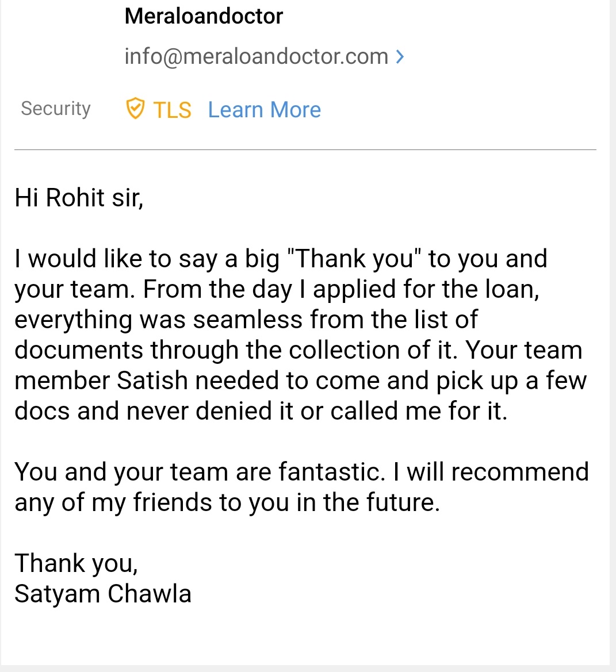Image resolution: width=616 pixels, height=672 pixels.
Task: Click the word "seamless" in the message
Action: click(247, 320)
